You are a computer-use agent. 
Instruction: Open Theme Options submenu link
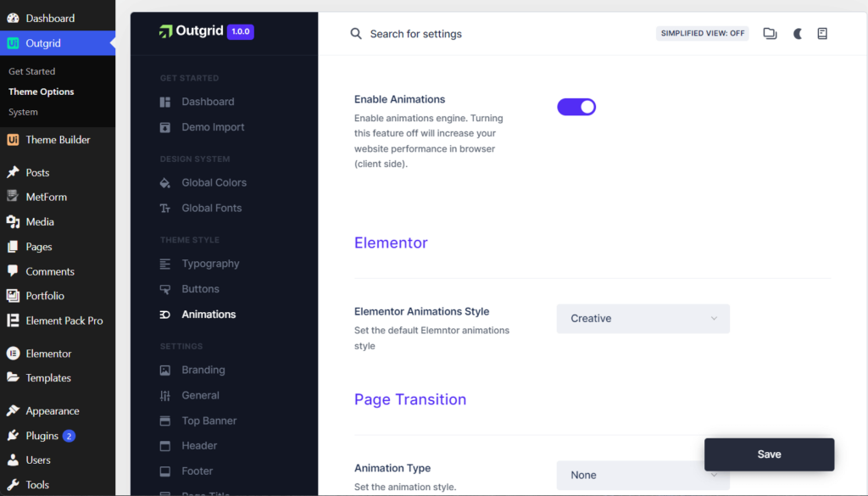(41, 92)
